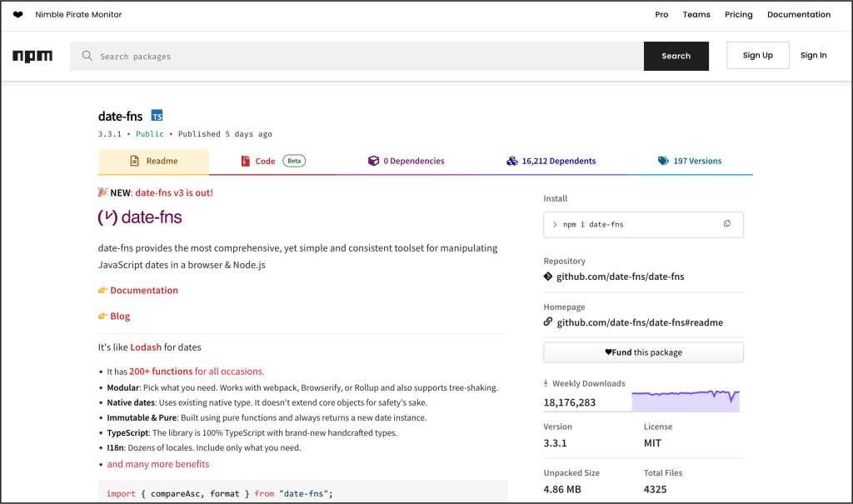The image size is (853, 504).
Task: Click the heart icon beside Nimble Pirate Monitor
Action: pos(18,15)
